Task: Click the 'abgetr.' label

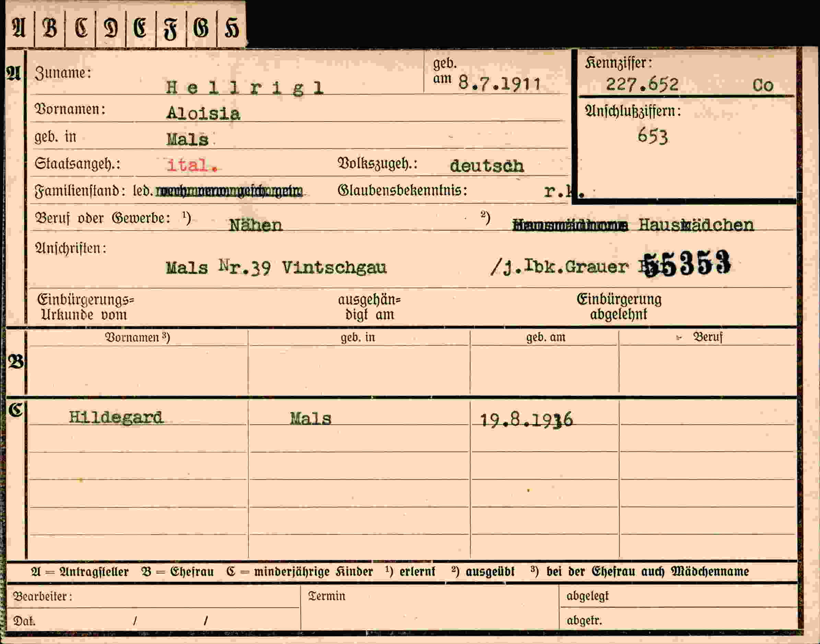Action: pyautogui.click(x=584, y=620)
